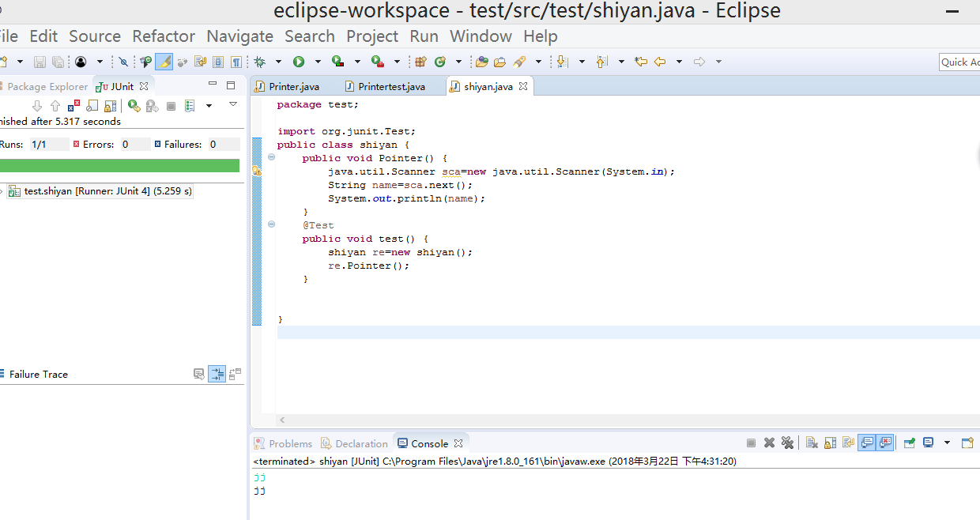Click the External Tools run icon
980x520 pixels.
click(377, 62)
